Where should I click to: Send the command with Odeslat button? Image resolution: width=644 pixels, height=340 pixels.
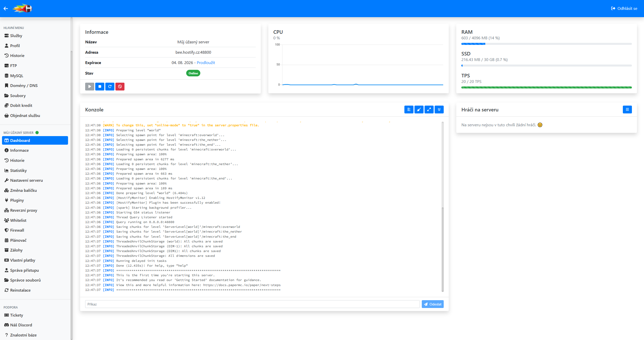tap(433, 304)
